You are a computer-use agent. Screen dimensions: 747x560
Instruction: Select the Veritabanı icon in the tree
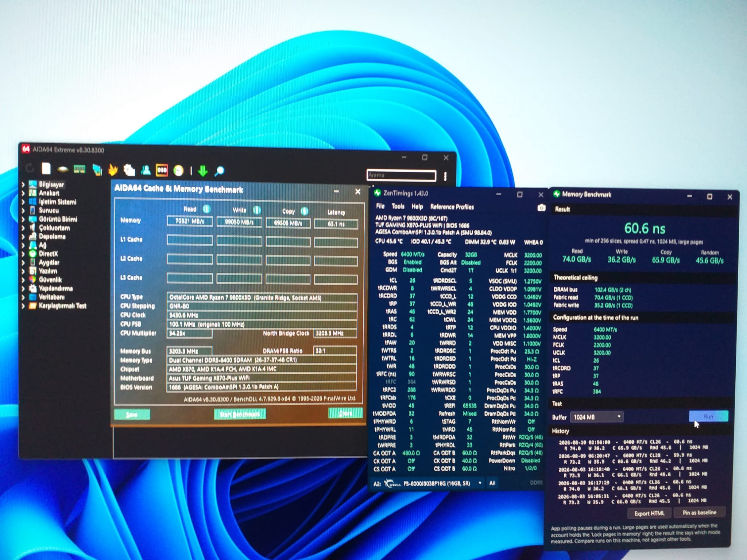tap(33, 297)
